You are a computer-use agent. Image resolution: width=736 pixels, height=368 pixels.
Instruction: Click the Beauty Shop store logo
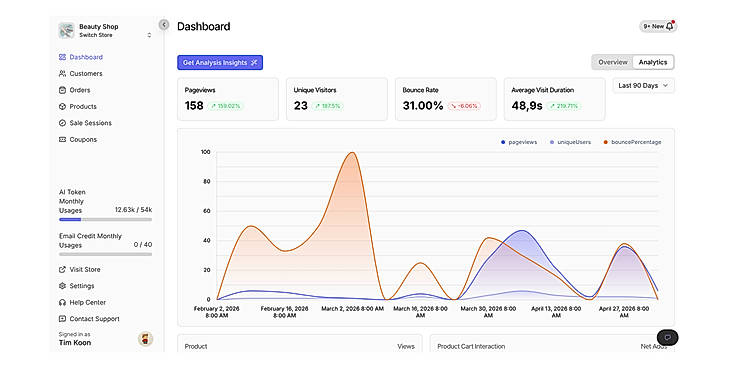[x=66, y=30]
